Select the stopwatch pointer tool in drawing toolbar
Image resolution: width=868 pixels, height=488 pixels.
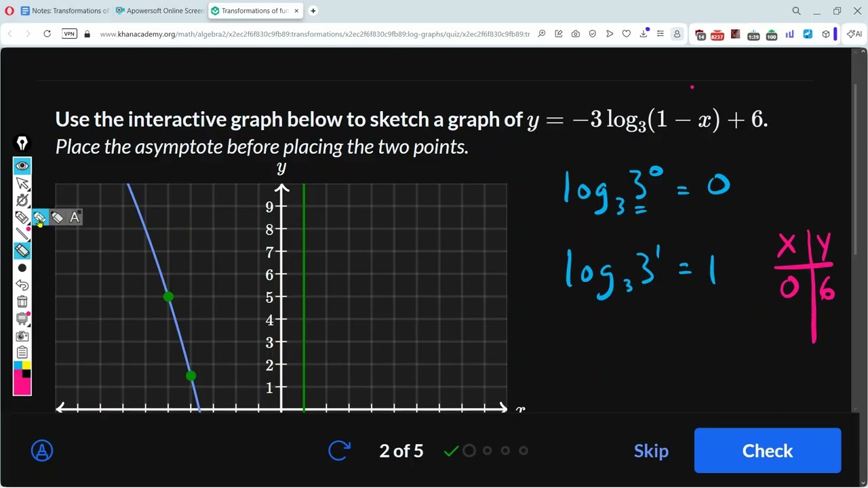point(22,200)
